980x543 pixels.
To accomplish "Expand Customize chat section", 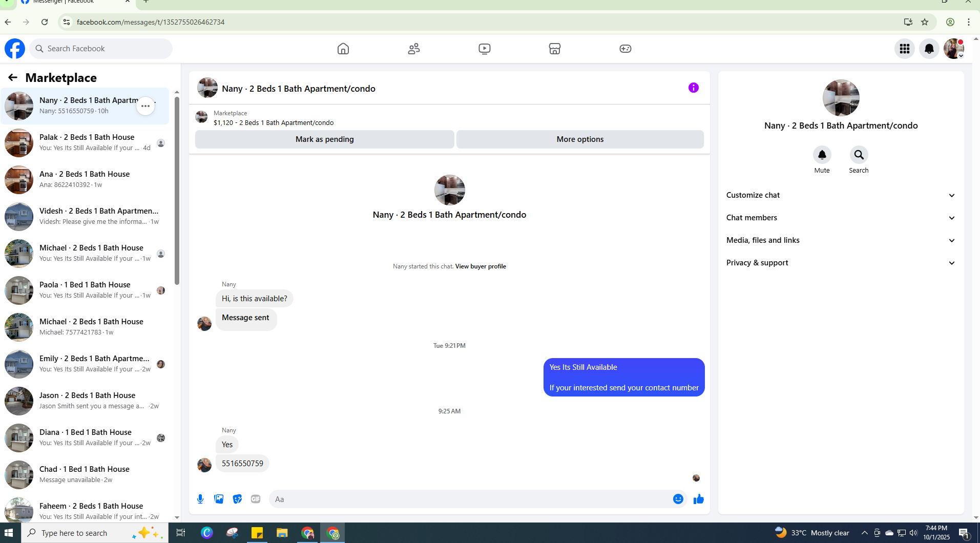I will (x=841, y=195).
